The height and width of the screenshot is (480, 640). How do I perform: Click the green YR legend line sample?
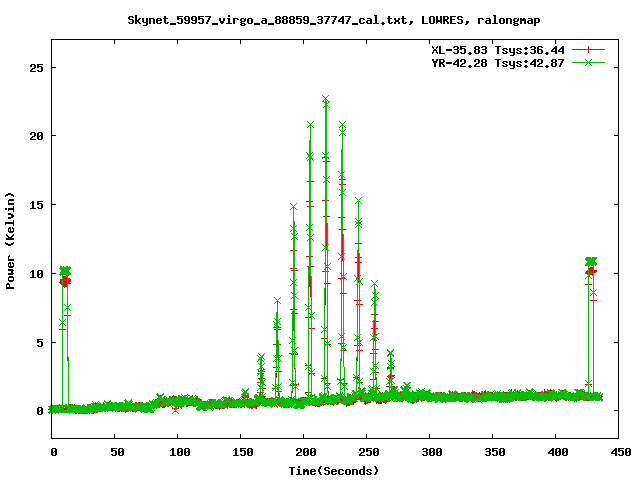[588, 62]
